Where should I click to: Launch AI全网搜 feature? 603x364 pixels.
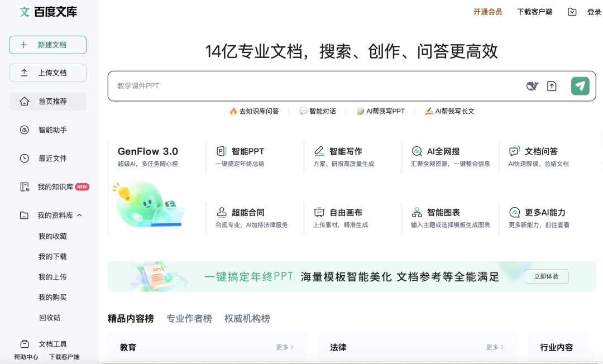point(443,151)
